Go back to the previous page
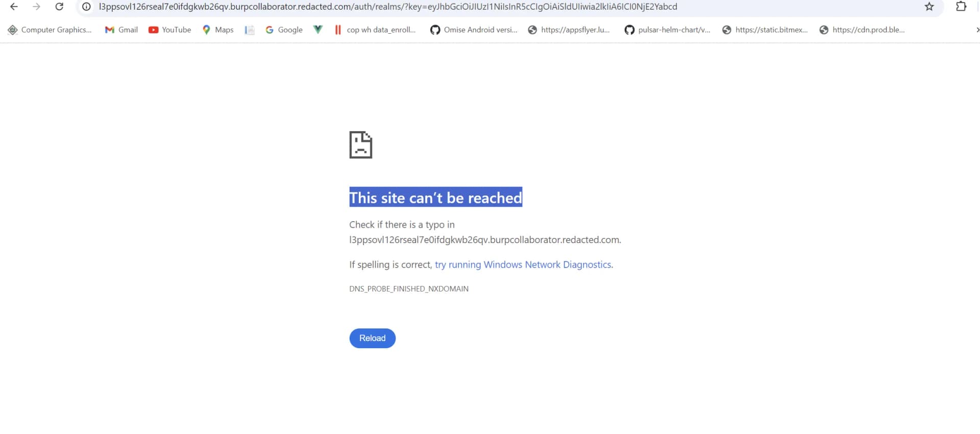This screenshot has width=980, height=434. (x=14, y=7)
